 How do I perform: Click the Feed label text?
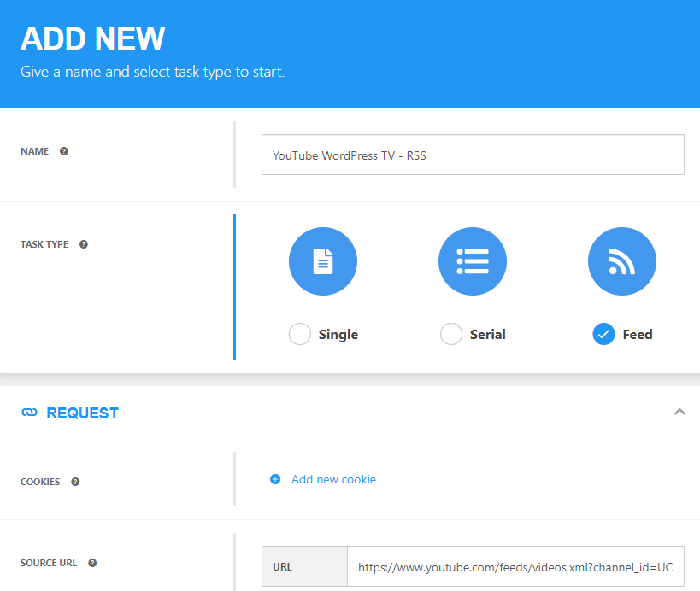(637, 334)
